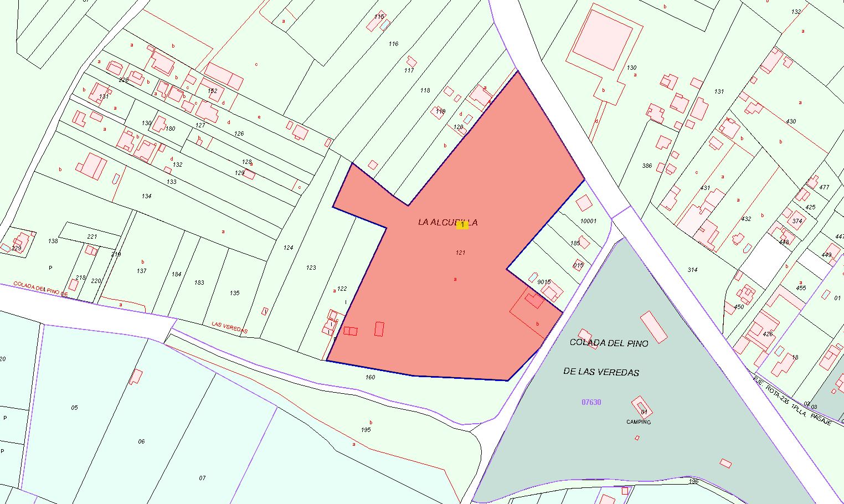This screenshot has width=844, height=504.
Task: Click parcel 116 at top of map
Action: 393,44
